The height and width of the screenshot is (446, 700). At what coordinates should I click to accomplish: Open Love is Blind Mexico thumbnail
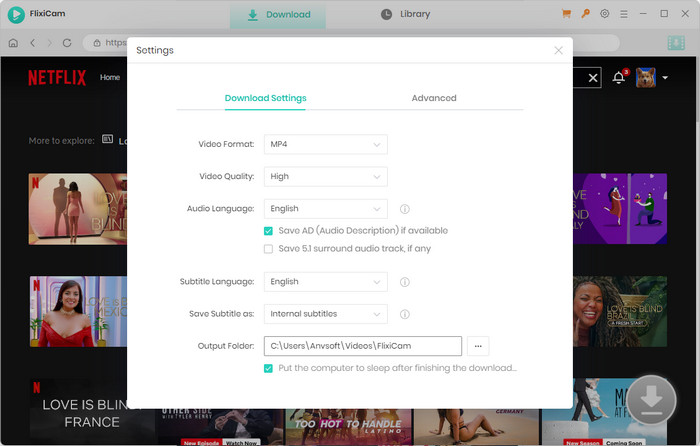(x=78, y=311)
